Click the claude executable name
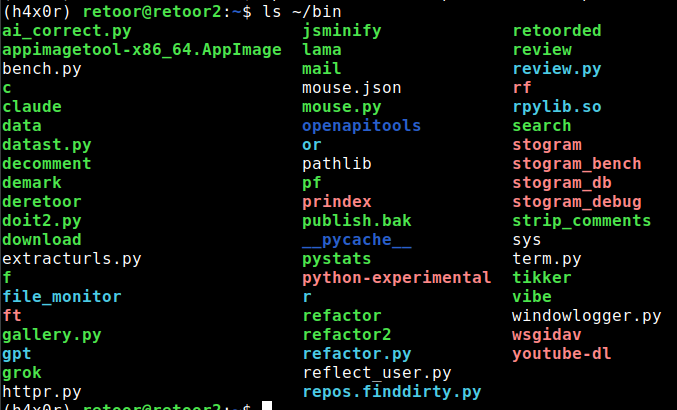 click(32, 107)
